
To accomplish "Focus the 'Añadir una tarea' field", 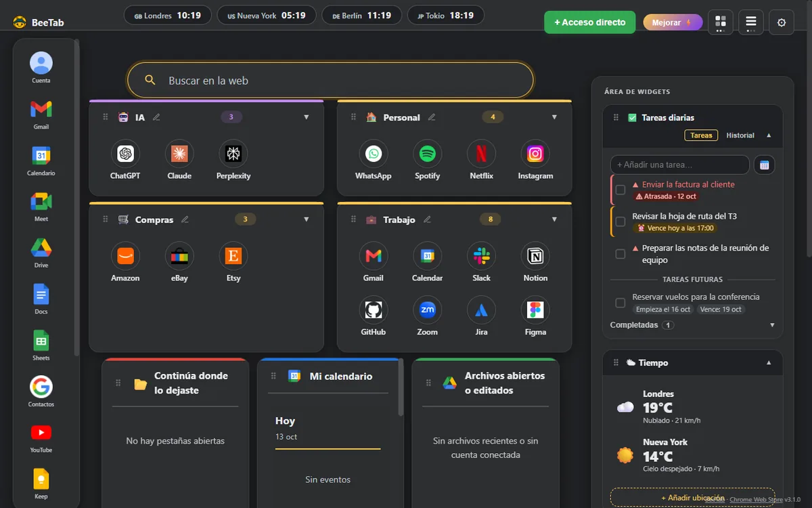I will 680,165.
